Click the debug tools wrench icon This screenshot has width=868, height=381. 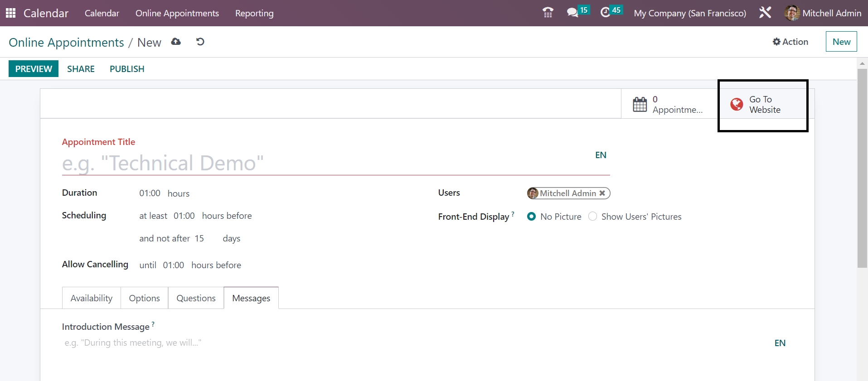click(765, 13)
